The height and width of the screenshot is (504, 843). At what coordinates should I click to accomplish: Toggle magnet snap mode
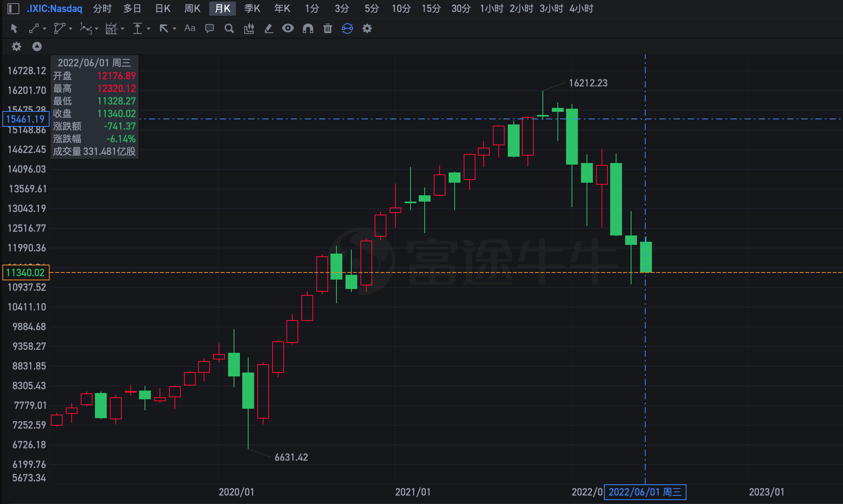pyautogui.click(x=308, y=28)
